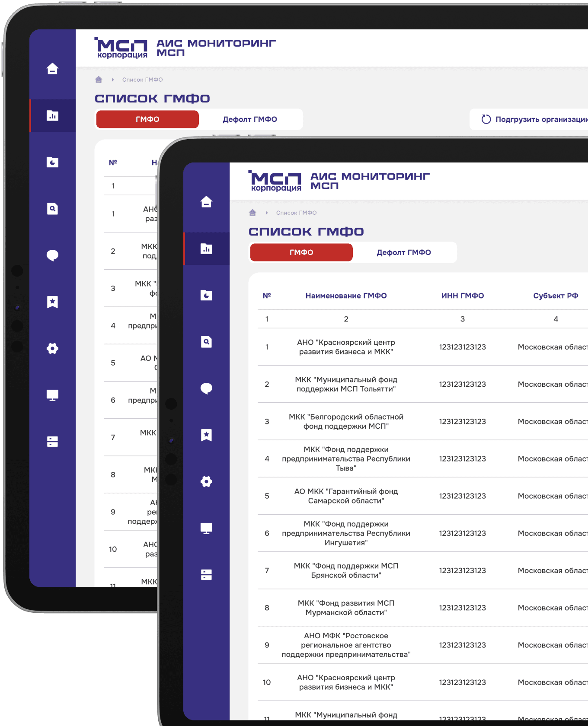Open the home icon in front tablet sidebar

point(206,202)
